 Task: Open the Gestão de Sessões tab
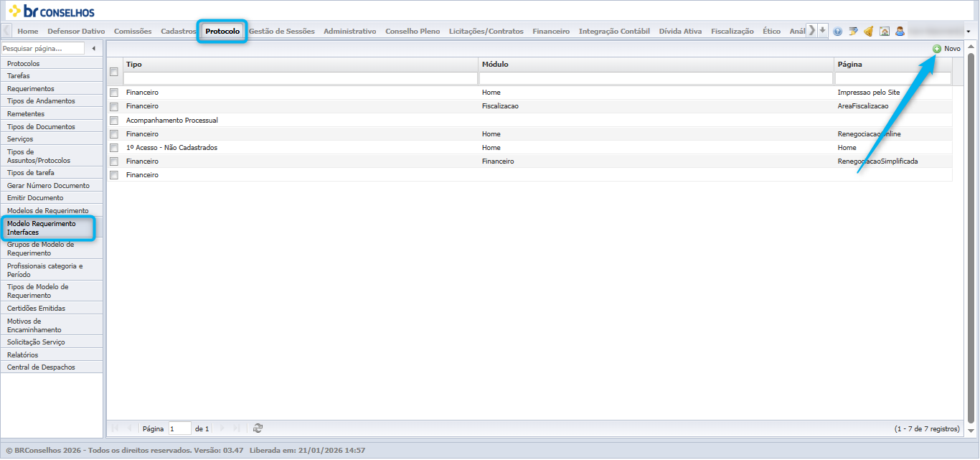[x=282, y=31]
